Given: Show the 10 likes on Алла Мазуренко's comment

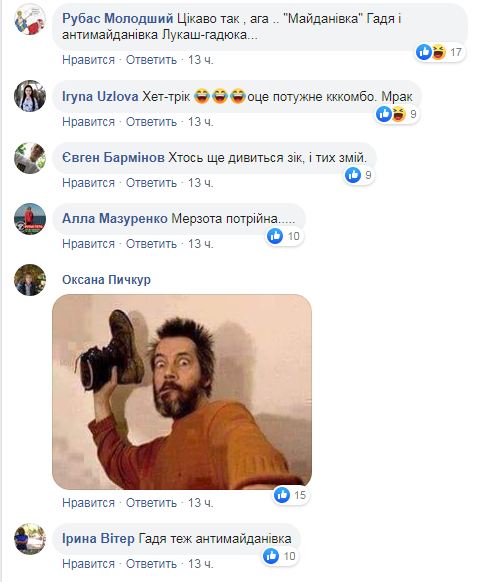Looking at the screenshot, I should click(x=285, y=236).
